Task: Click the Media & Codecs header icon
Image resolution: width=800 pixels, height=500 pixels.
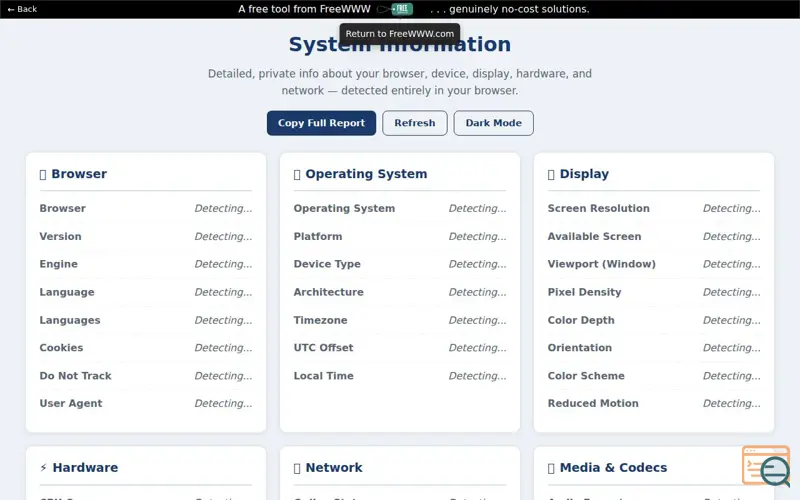Action: click(551, 468)
